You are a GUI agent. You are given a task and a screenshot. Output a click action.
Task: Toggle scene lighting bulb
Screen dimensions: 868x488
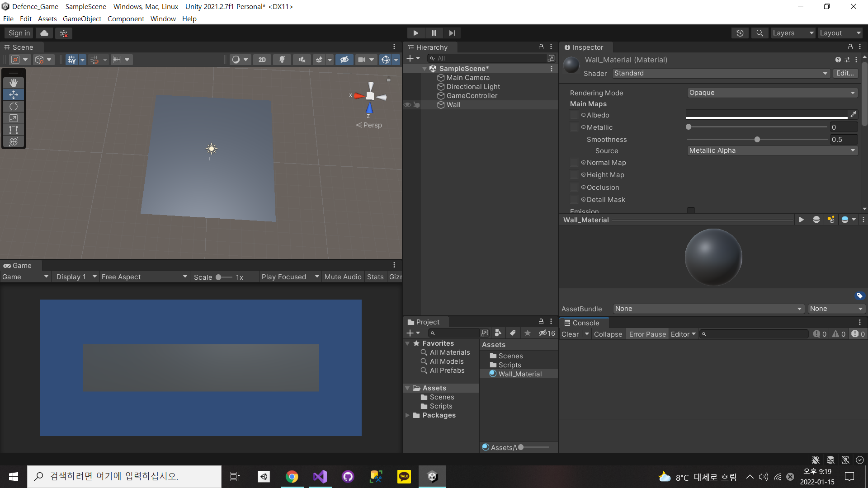click(x=282, y=60)
